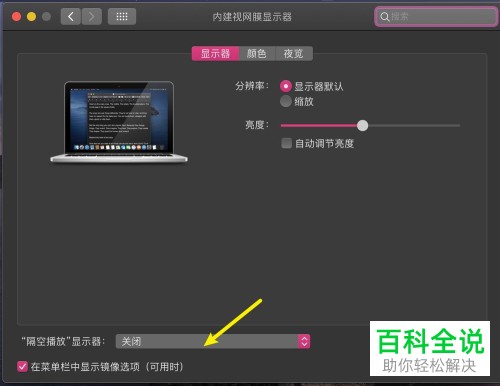Click the "隔空播放"显示器 label
Screen dimensions: 500x386
click(63, 341)
